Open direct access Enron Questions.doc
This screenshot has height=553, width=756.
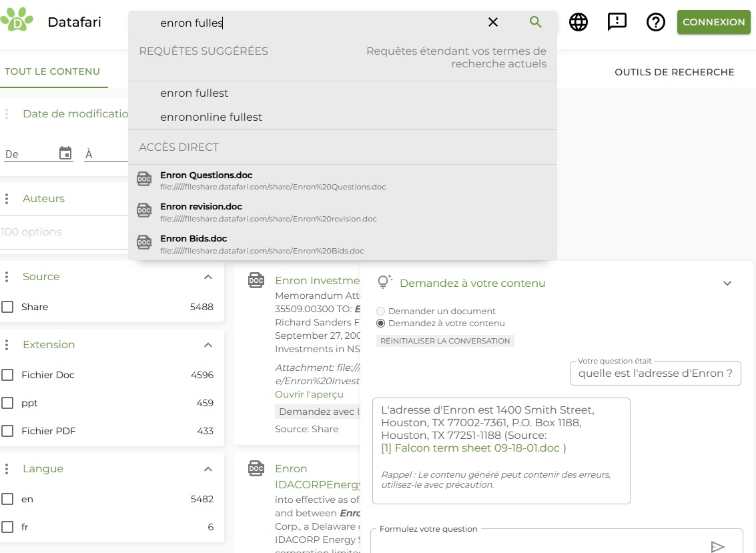tap(342, 180)
